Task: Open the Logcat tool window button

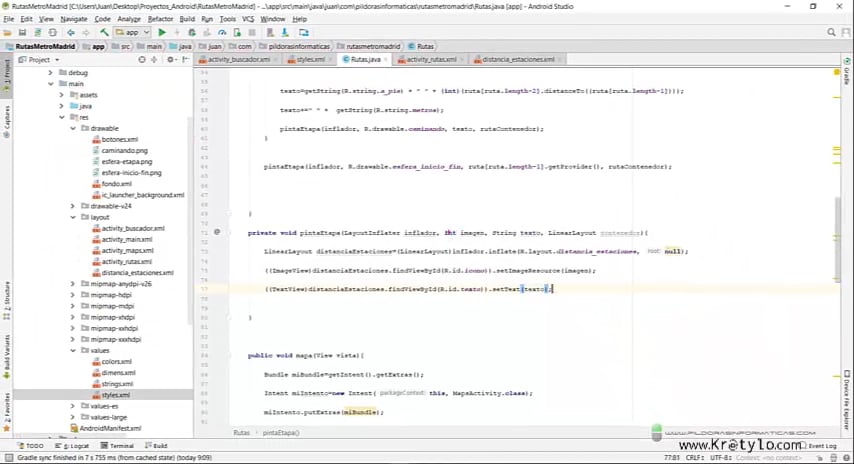Action: 72,445
